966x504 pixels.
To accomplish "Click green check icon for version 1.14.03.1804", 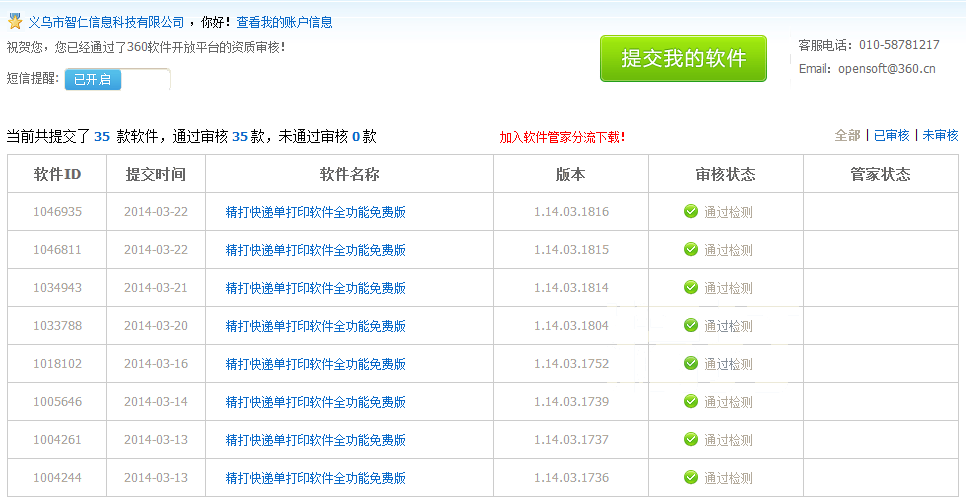I will pos(690,325).
